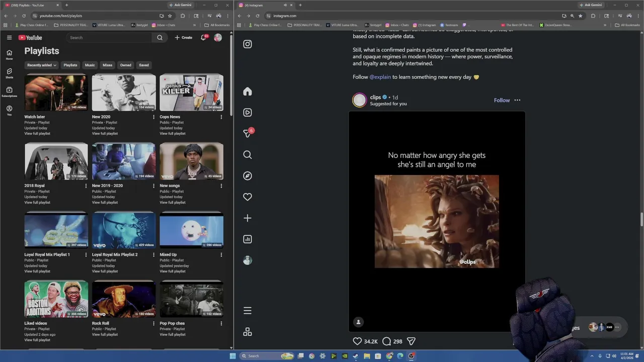Open the options menu for New songs playlist
The height and width of the screenshot is (362, 644).
pos(221,186)
